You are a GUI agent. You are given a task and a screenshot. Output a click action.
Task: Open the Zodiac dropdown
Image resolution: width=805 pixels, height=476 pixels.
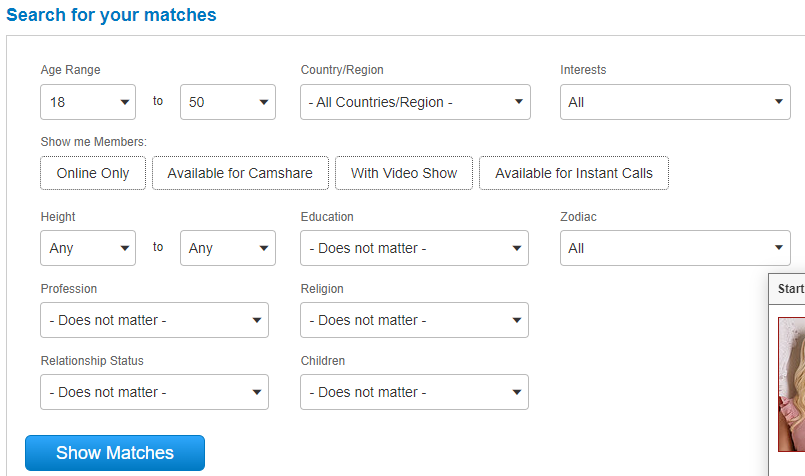coord(675,248)
